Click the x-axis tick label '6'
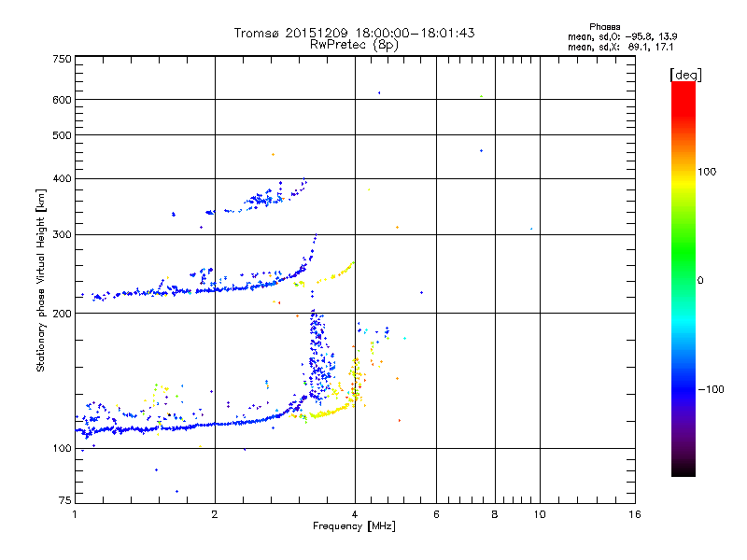Viewport: 747px width, 560px height. point(436,514)
